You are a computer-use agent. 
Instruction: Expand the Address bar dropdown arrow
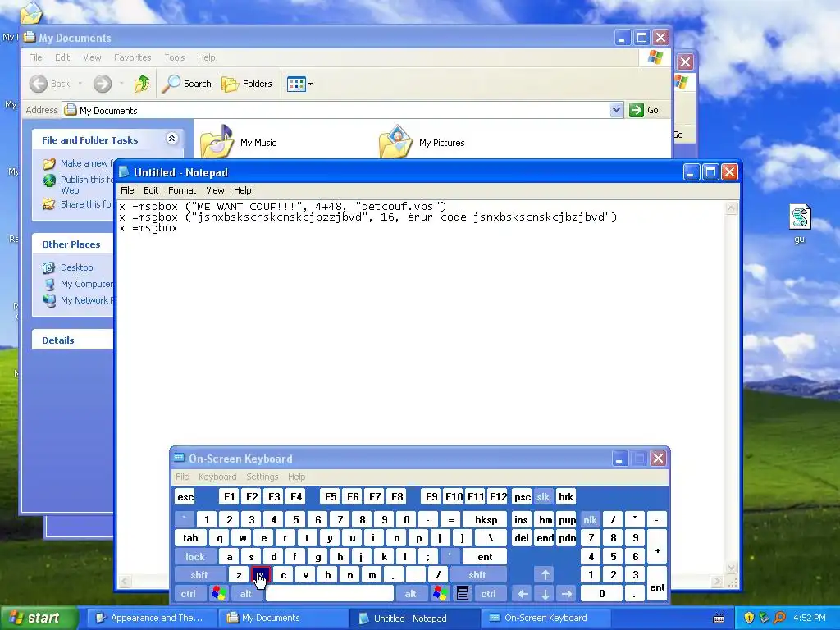coord(616,110)
